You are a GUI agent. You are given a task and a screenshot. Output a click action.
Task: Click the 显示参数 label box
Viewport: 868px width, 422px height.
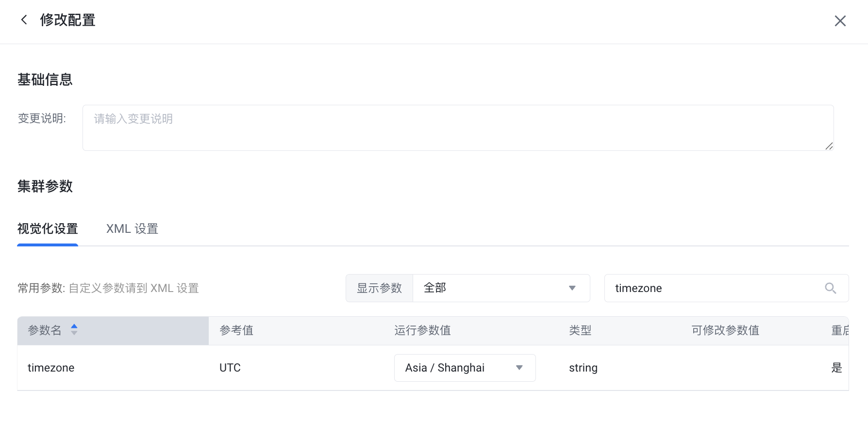pyautogui.click(x=379, y=288)
